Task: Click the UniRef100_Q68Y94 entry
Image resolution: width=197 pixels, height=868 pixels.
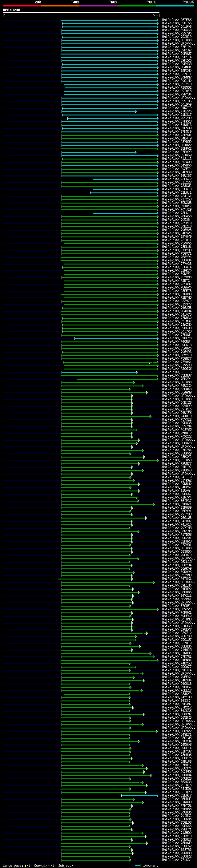Action: pyautogui.click(x=177, y=257)
